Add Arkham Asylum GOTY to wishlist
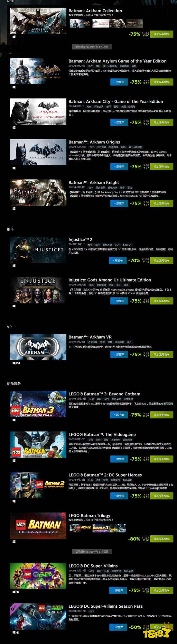This screenshot has height=644, width=177. 118,82
